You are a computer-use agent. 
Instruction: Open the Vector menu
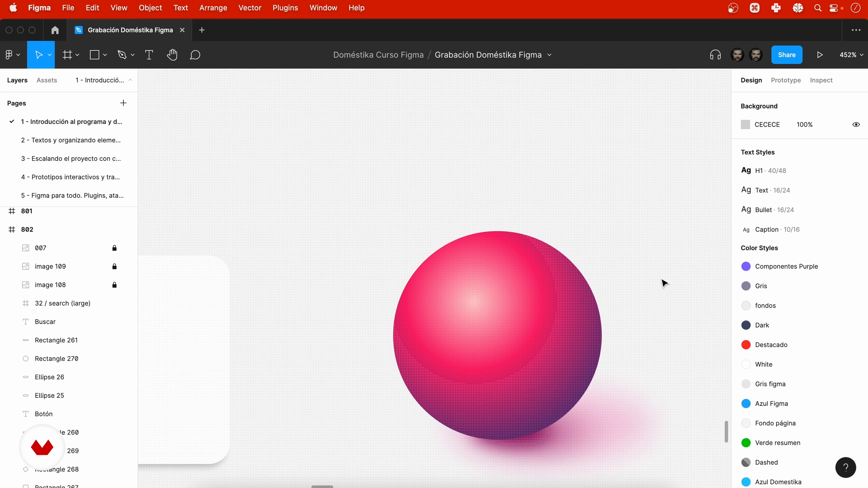[250, 8]
